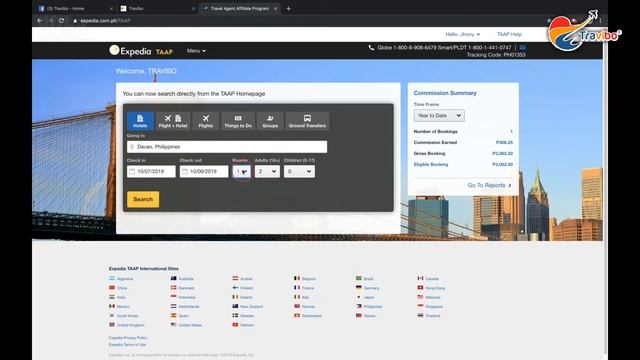Click the Denmark flag icon
The width and height of the screenshot is (640, 360).
click(x=173, y=288)
